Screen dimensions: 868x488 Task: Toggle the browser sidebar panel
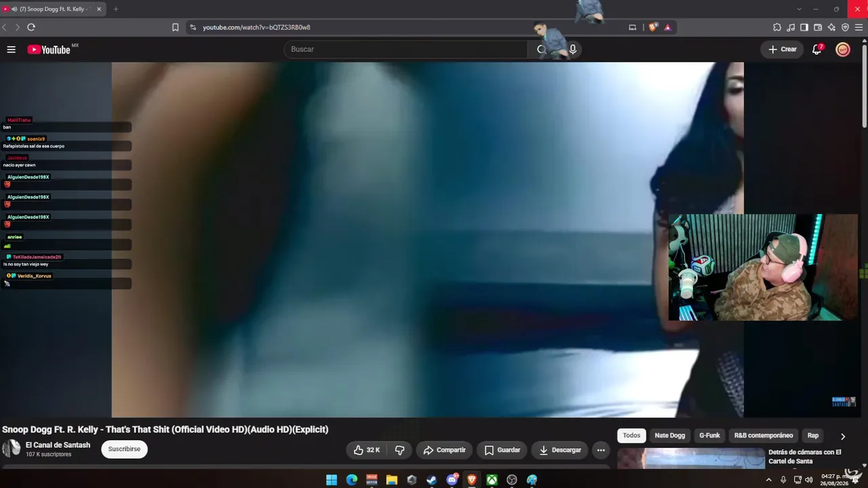[x=804, y=27]
